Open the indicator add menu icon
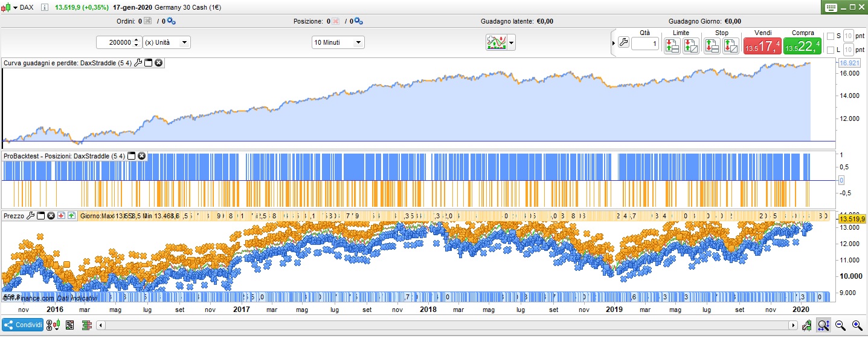This screenshot has width=868, height=338. [x=497, y=42]
